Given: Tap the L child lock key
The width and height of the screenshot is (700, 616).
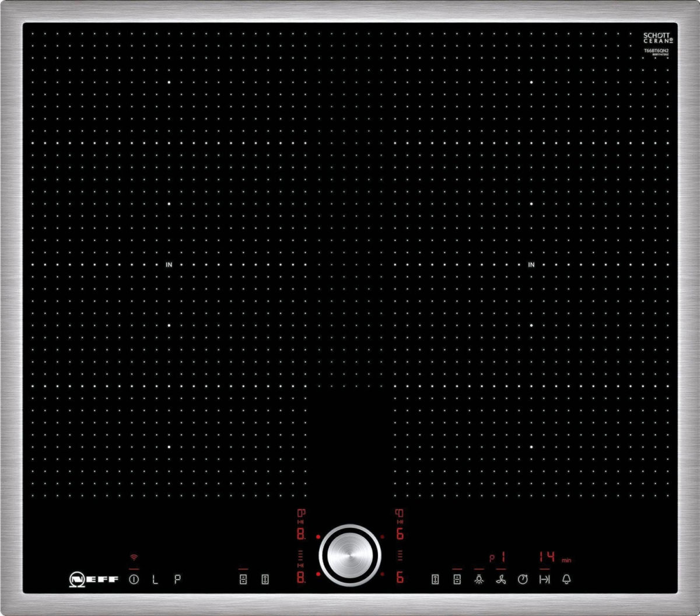Looking at the screenshot, I should pyautogui.click(x=155, y=579).
